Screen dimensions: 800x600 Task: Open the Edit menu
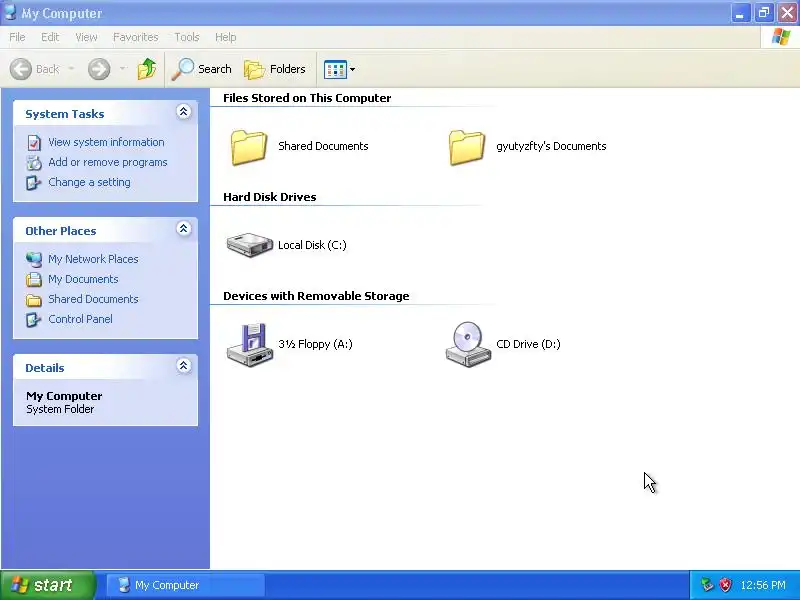tap(50, 37)
